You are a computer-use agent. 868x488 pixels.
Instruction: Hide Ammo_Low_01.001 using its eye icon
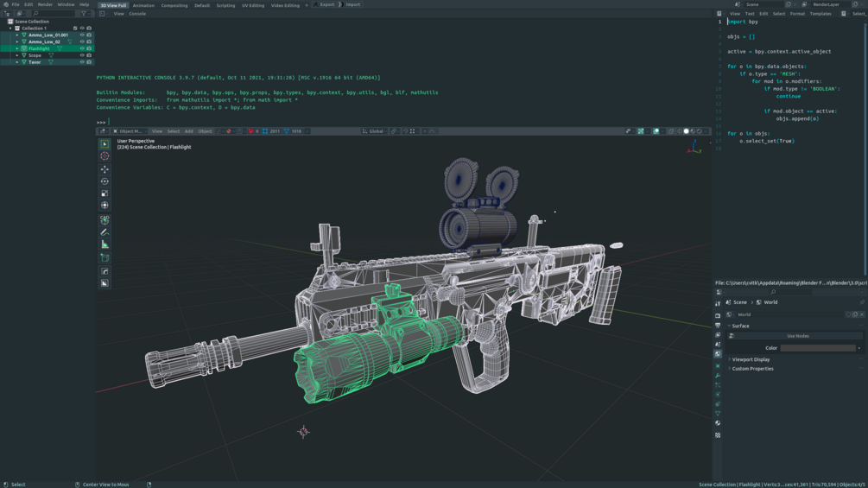[82, 35]
